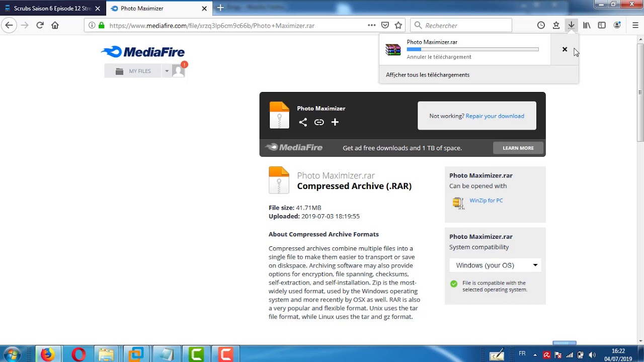Image resolution: width=644 pixels, height=362 pixels.
Task: Open Windows Explorer from the taskbar
Action: point(107,354)
